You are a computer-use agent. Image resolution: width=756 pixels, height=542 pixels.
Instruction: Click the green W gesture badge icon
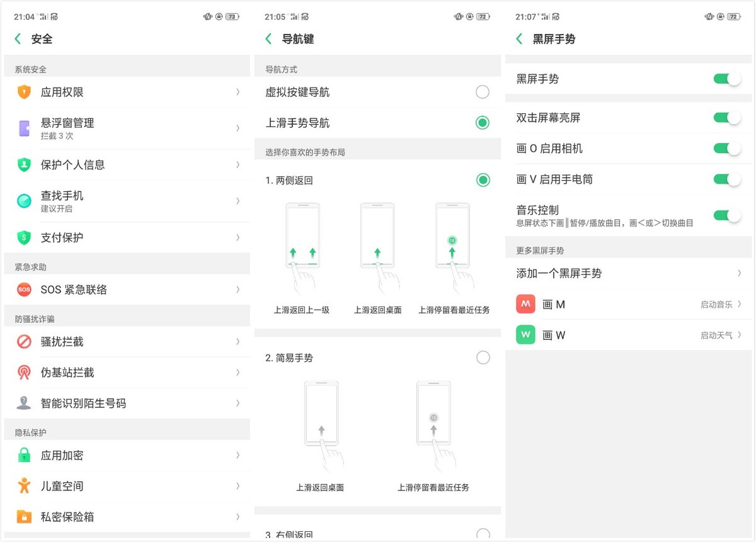tap(525, 335)
